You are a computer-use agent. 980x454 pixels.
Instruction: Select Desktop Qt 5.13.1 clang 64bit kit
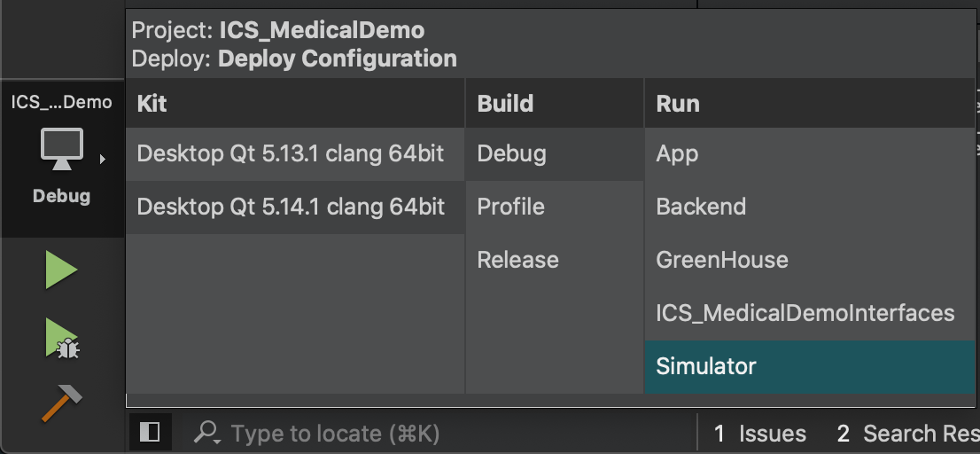[295, 153]
